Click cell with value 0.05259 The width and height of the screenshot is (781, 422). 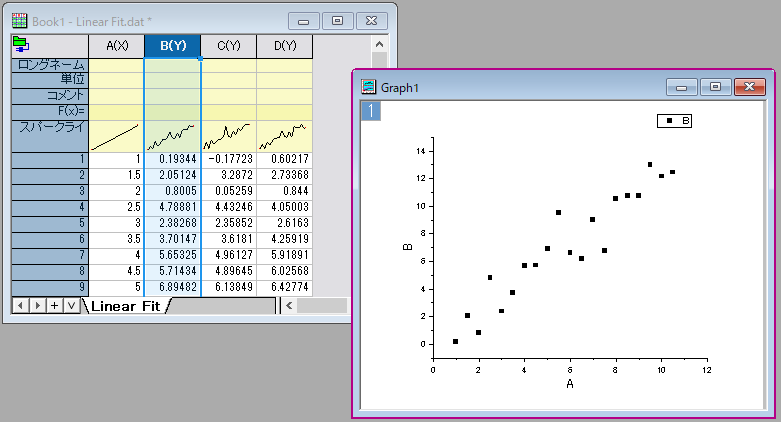229,191
